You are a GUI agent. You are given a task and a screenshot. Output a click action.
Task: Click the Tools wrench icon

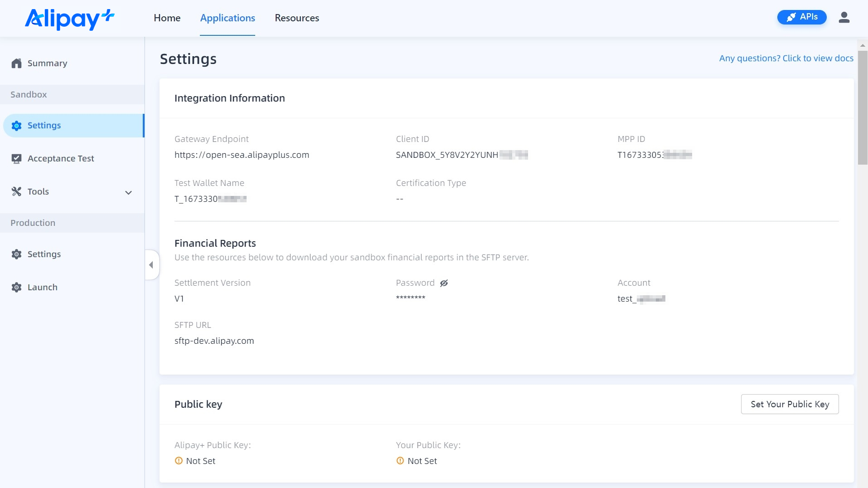click(17, 192)
